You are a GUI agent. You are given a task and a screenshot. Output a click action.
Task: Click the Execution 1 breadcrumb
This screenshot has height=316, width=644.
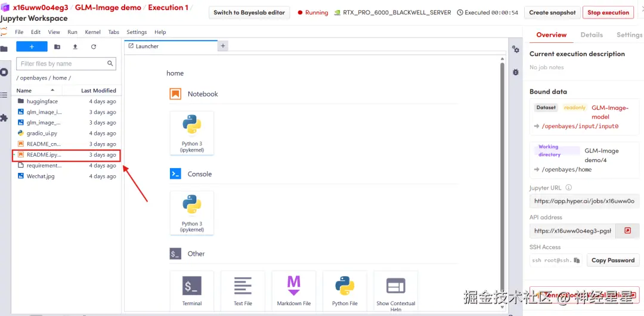coord(169,7)
